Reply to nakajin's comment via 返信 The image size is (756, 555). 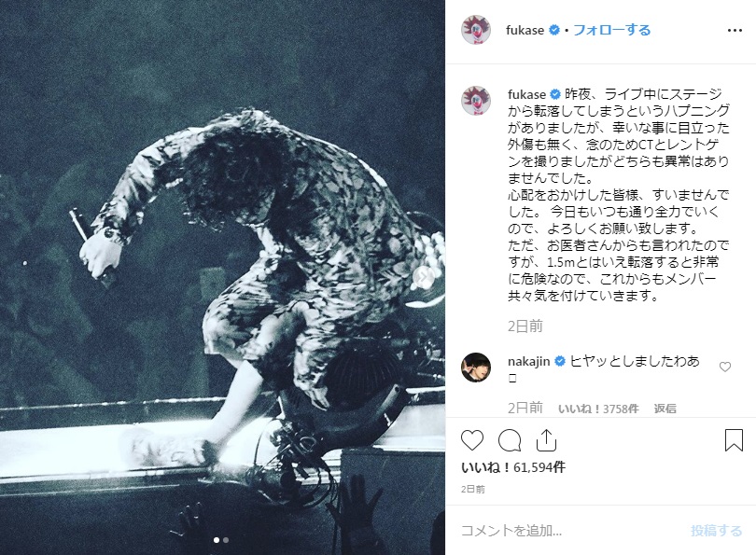pyautogui.click(x=665, y=409)
